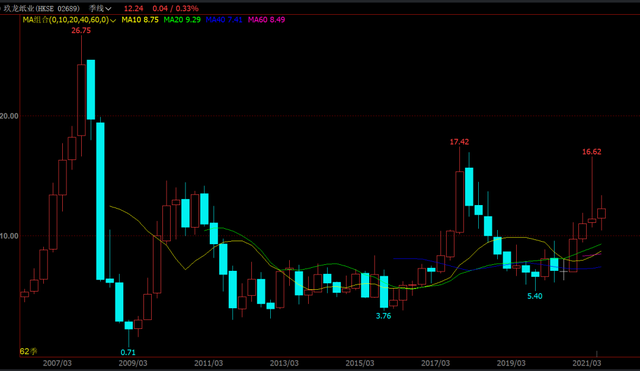Select the 5.40 low marker
The height and width of the screenshot is (371, 640).
[535, 296]
